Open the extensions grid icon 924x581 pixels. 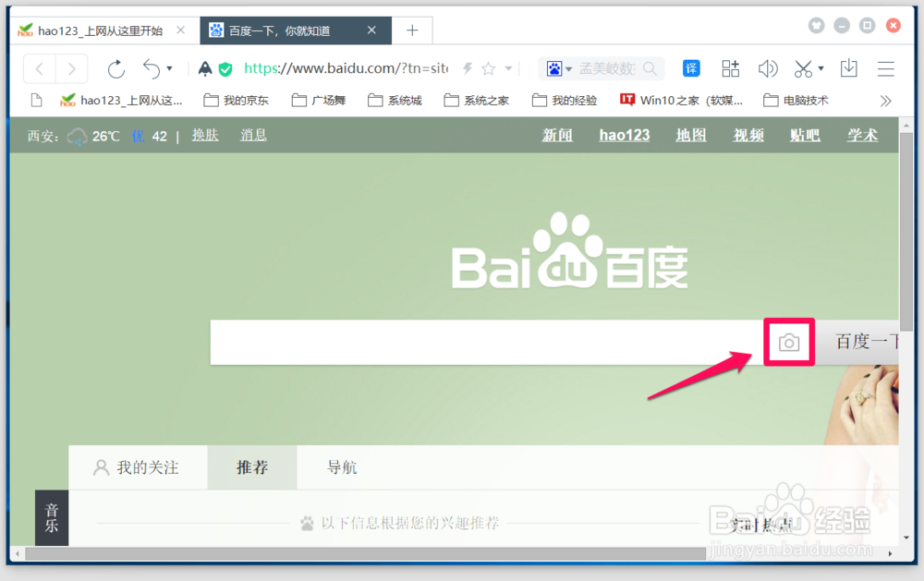(x=731, y=68)
